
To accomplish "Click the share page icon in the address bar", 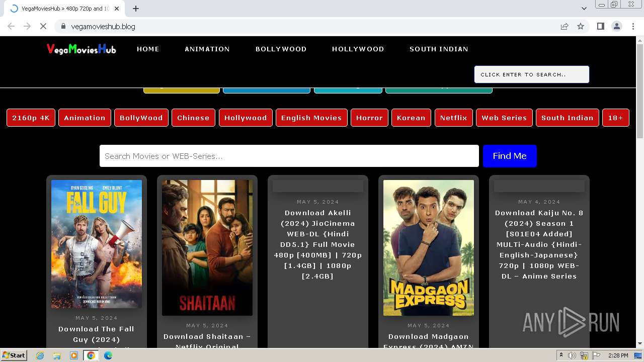I will (565, 26).
